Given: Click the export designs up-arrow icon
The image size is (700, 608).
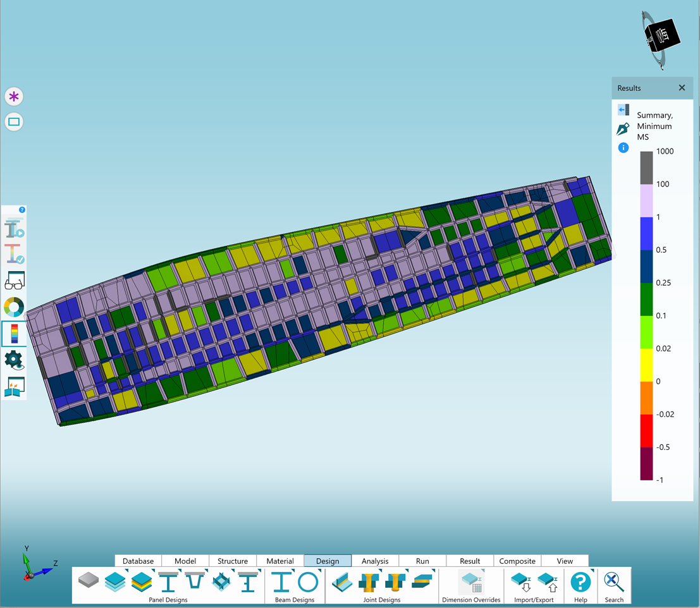Looking at the screenshot, I should coord(548,581).
